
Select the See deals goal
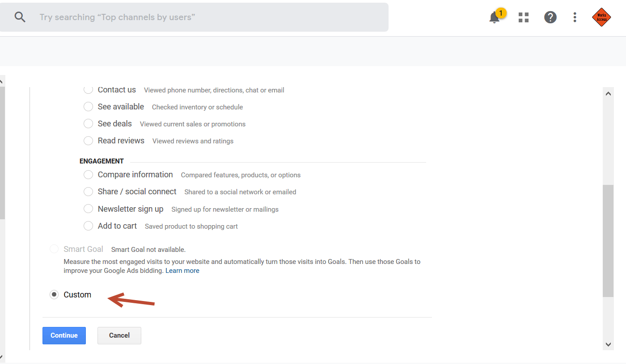(88, 123)
